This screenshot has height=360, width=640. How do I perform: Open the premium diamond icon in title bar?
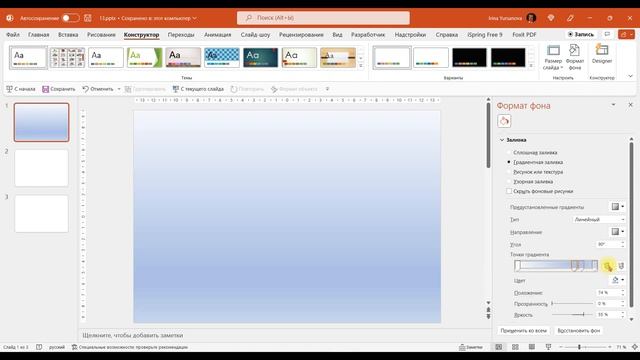click(551, 18)
